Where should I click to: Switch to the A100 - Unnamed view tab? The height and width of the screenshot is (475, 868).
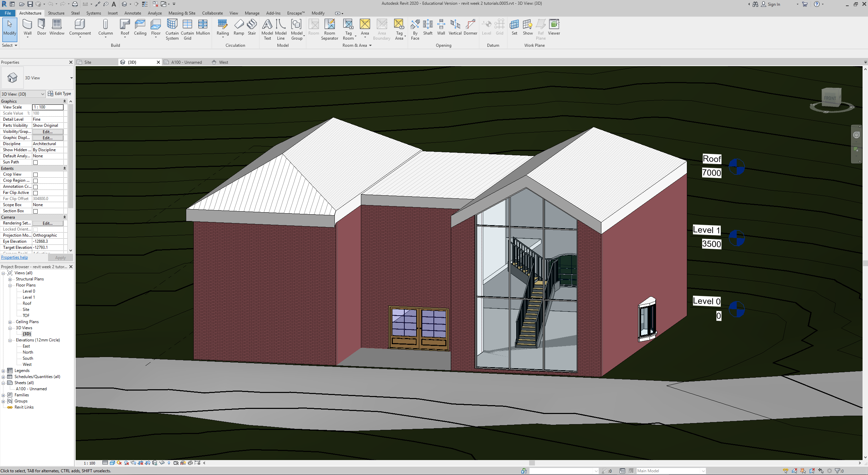click(186, 62)
